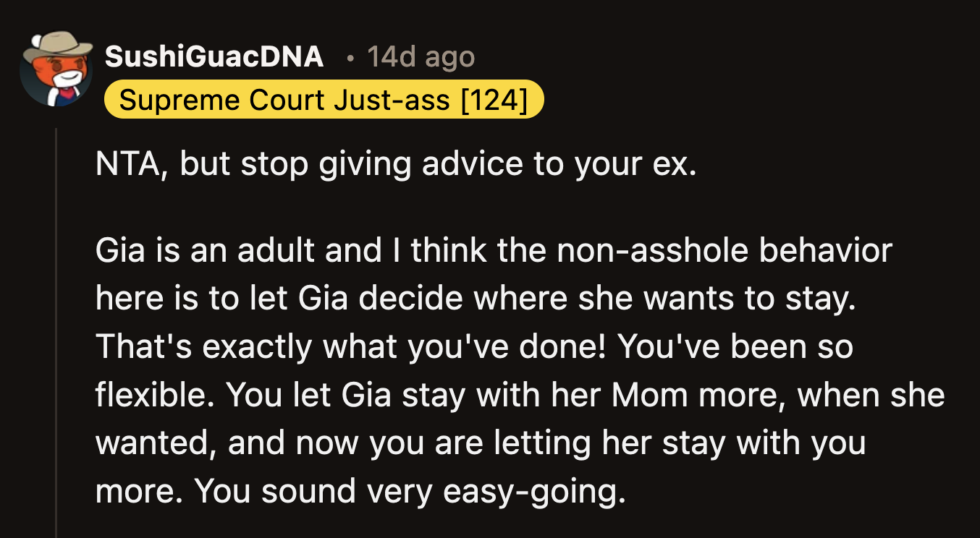The image size is (980, 538).
Task: Click the vertical thread line to fold comment
Action: [x=58, y=325]
